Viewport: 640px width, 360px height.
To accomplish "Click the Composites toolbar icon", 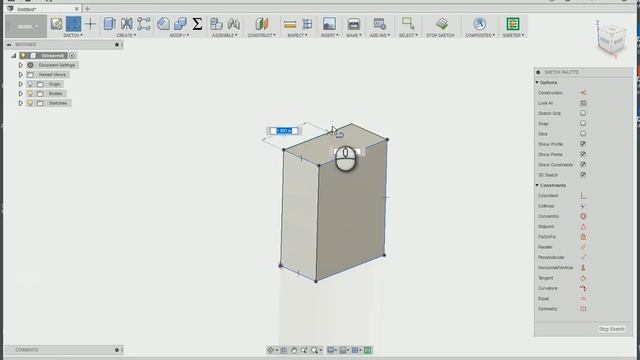I will tap(480, 24).
